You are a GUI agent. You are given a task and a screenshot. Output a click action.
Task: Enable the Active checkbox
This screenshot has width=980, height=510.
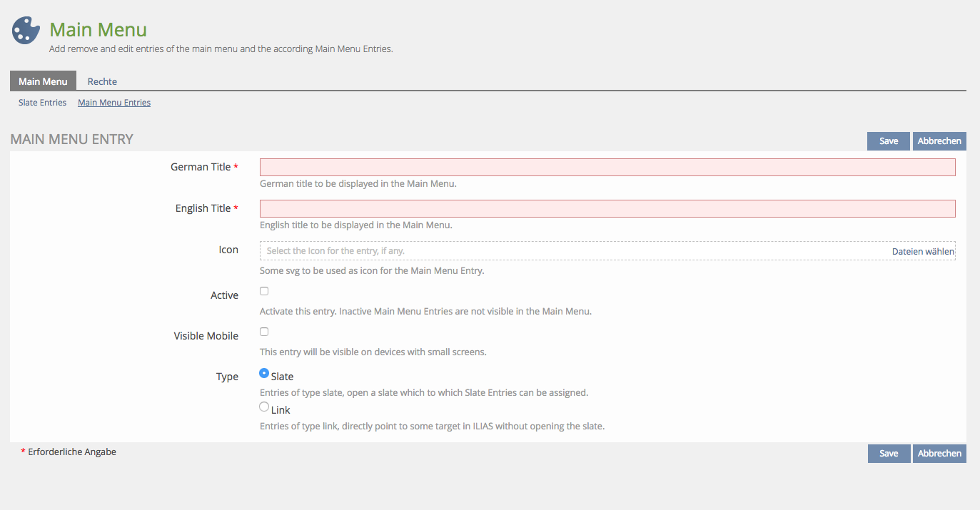pyautogui.click(x=264, y=291)
